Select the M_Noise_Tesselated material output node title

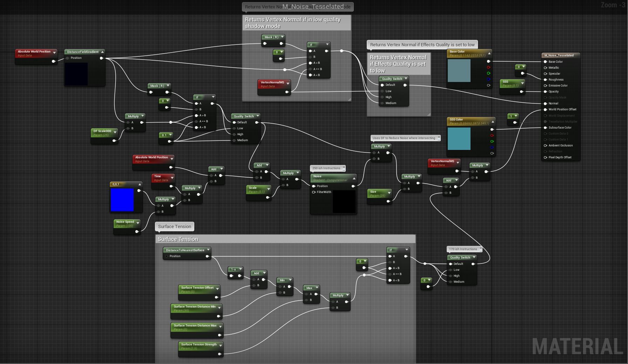click(x=559, y=55)
